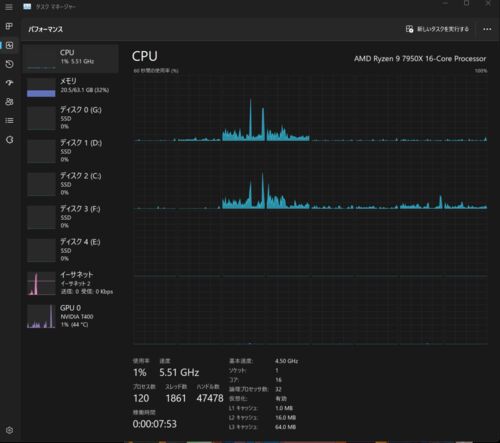Select the Memory performance item
Image resolution: width=500 pixels, height=443 pixels.
71,87
